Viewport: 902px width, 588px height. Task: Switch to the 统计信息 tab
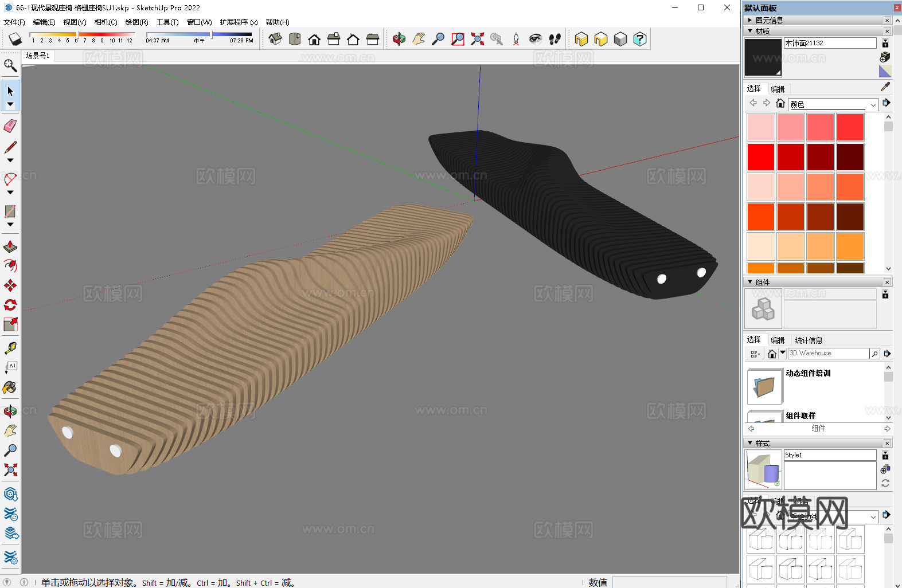tap(809, 340)
